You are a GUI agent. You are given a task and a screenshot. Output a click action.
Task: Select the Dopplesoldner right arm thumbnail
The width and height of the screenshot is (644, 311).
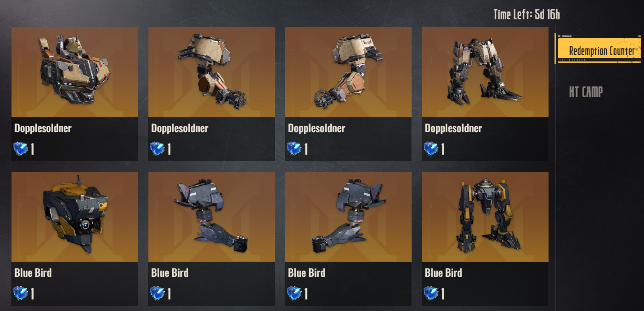point(211,72)
